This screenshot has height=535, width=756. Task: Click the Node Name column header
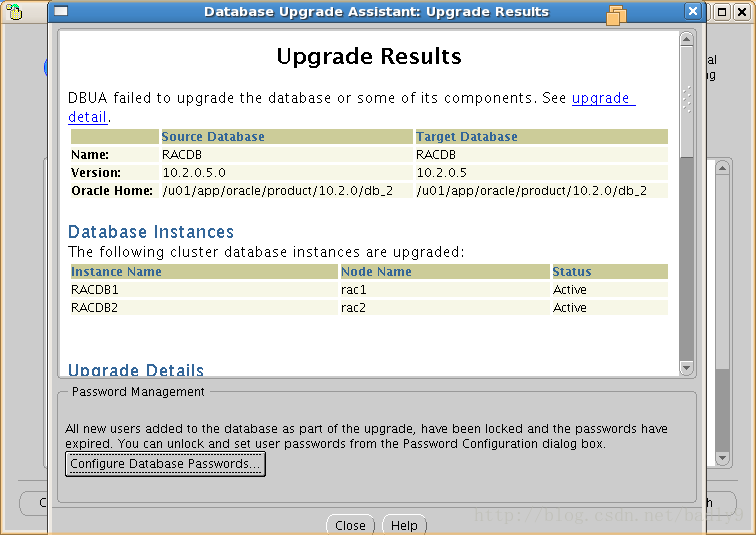click(445, 271)
